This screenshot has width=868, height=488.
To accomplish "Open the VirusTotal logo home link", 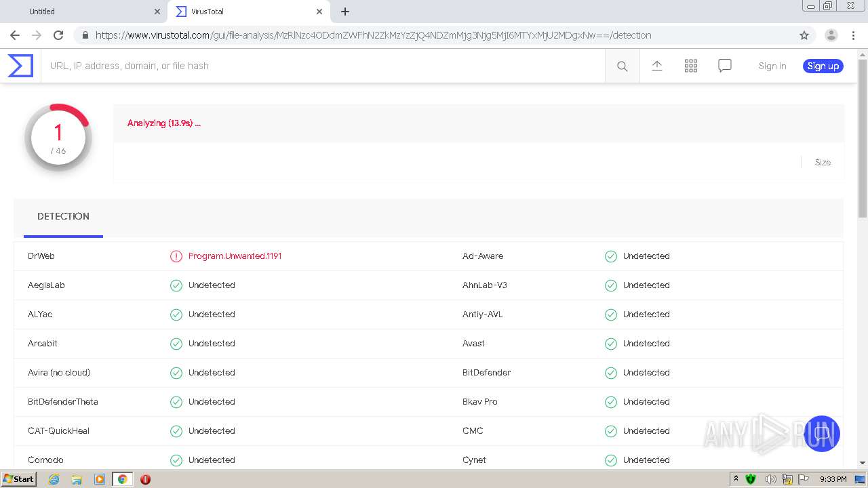I will pyautogui.click(x=20, y=66).
